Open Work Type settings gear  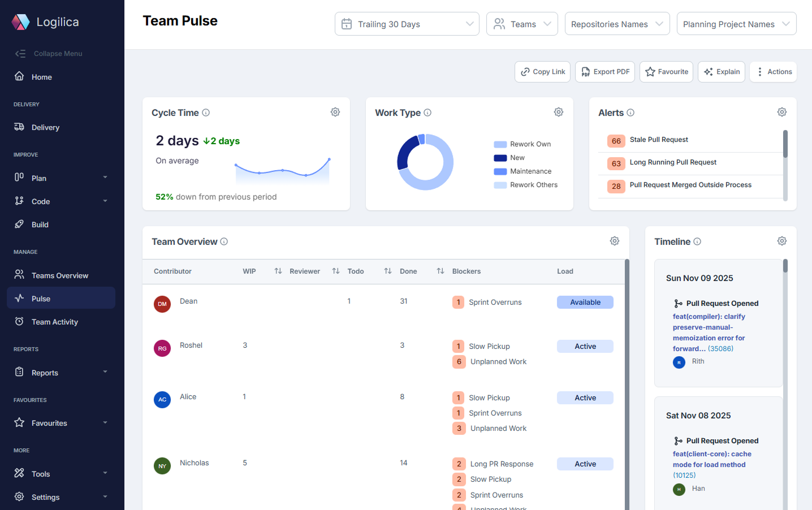pyautogui.click(x=559, y=112)
